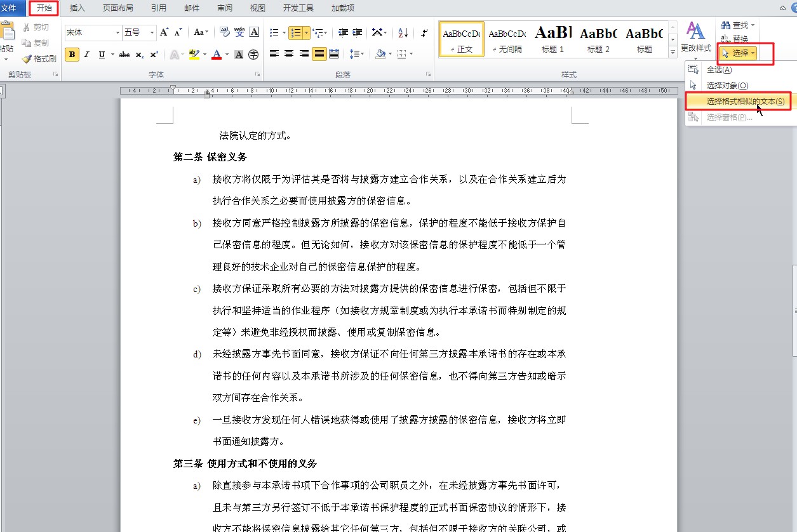Toggle Italic formatting
797x532 pixels.
(x=86, y=55)
